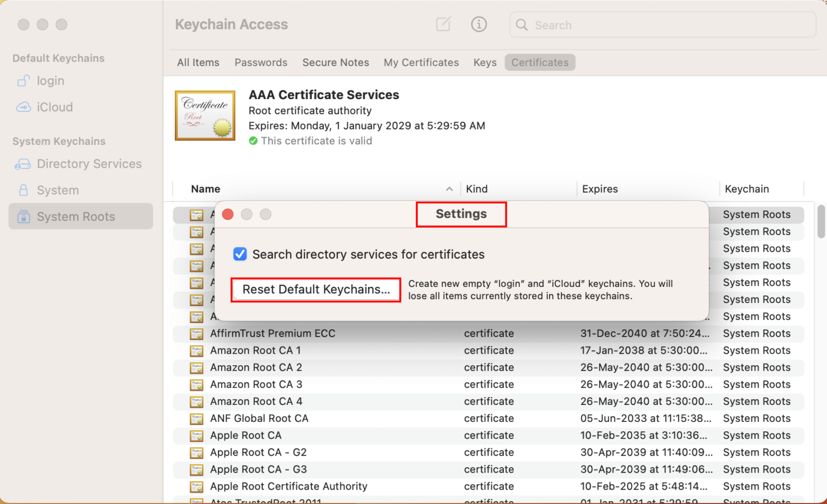Image resolution: width=827 pixels, height=504 pixels.
Task: Open the info icon in toolbar
Action: pos(479,24)
